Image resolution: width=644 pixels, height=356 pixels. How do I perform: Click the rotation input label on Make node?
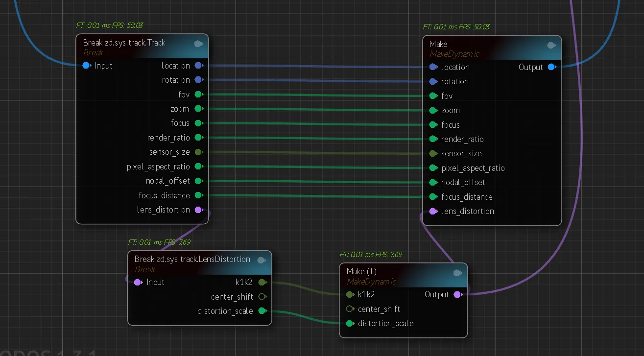[454, 82]
